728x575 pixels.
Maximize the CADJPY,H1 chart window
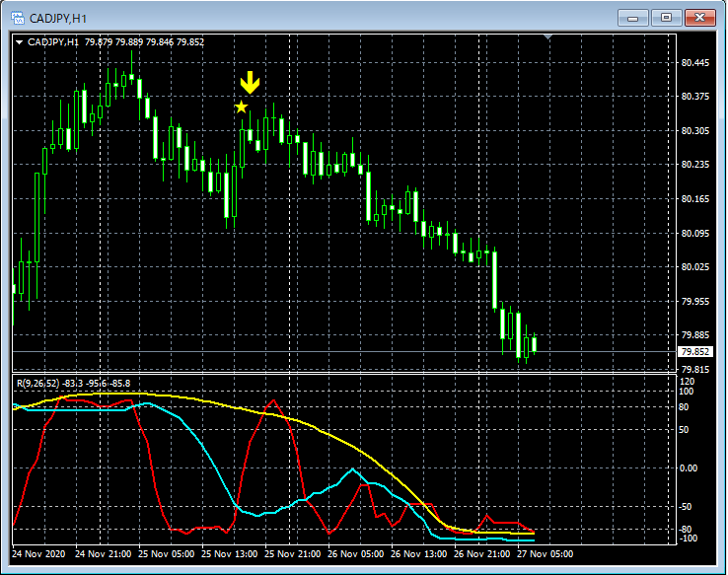667,17
